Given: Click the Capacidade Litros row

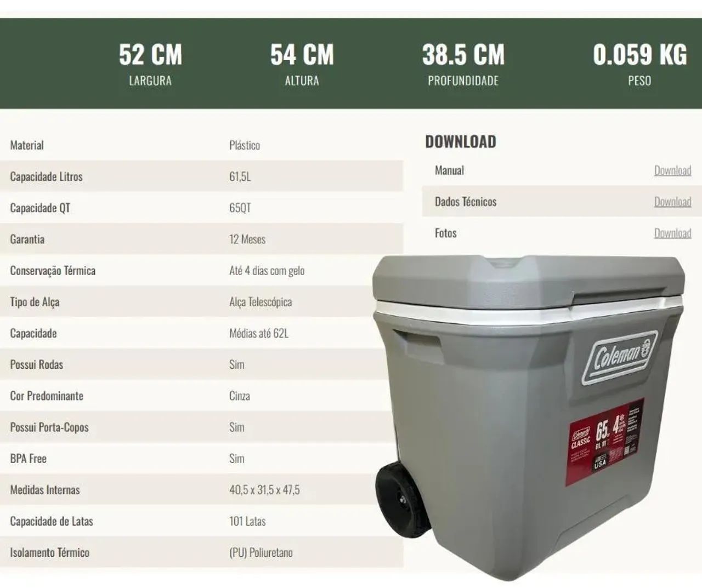Looking at the screenshot, I should tap(165, 176).
